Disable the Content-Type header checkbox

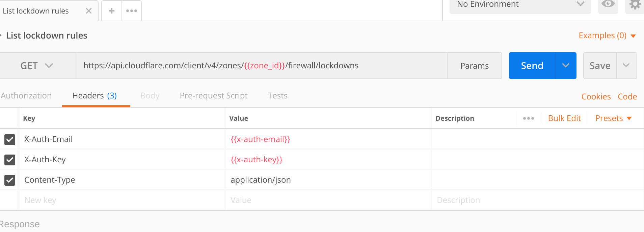point(10,180)
